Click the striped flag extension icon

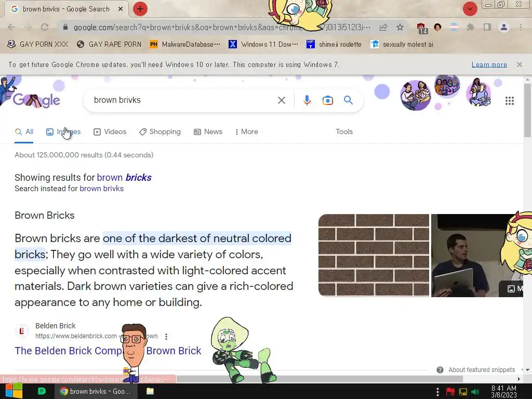click(x=454, y=27)
